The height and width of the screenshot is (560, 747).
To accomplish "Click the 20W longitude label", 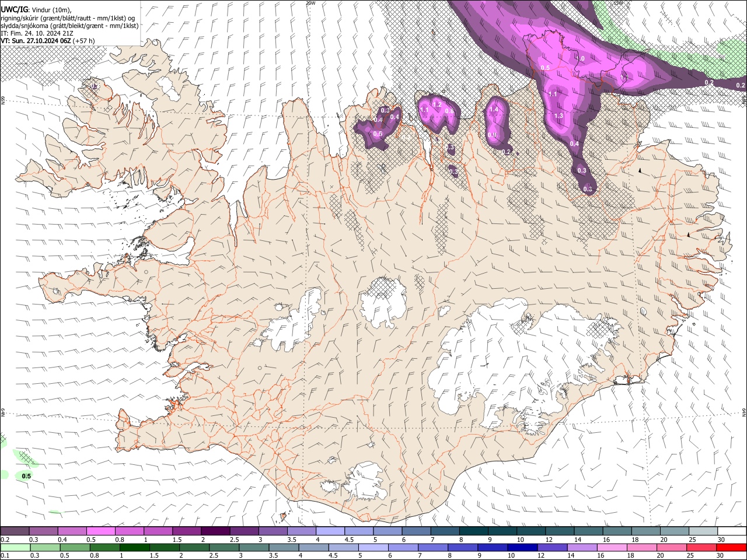I will 311,3.
